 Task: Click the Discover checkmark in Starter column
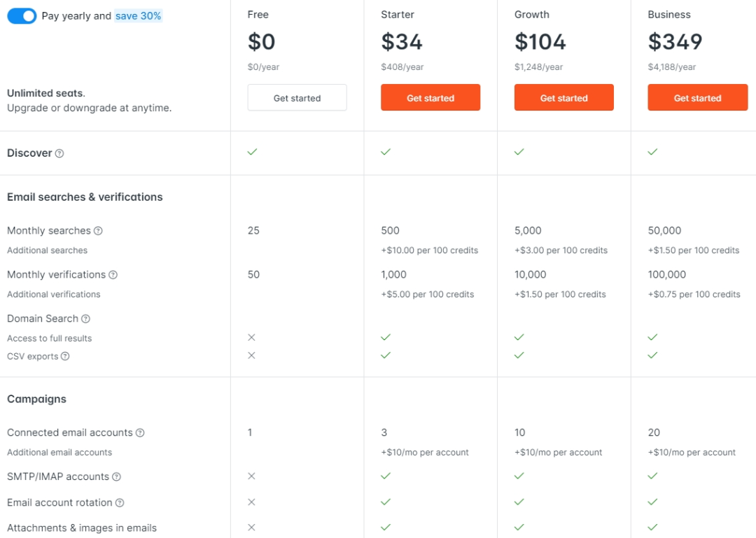click(386, 152)
